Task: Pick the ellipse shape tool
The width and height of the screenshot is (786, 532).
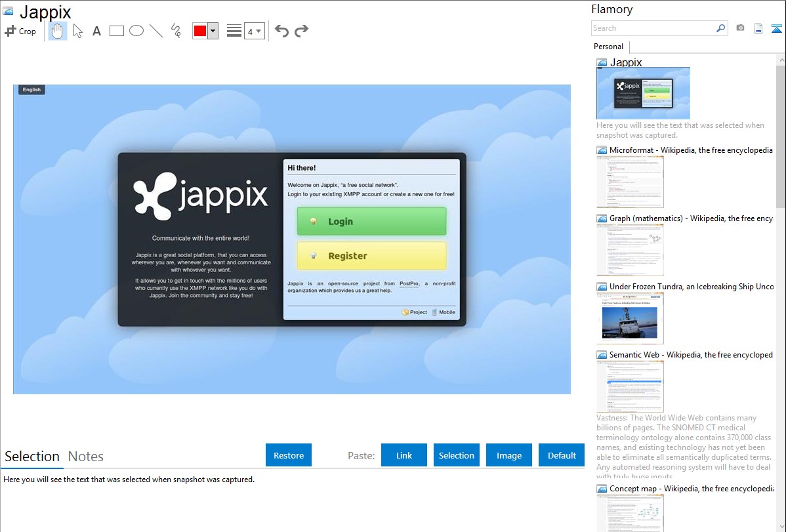Action: pyautogui.click(x=136, y=31)
